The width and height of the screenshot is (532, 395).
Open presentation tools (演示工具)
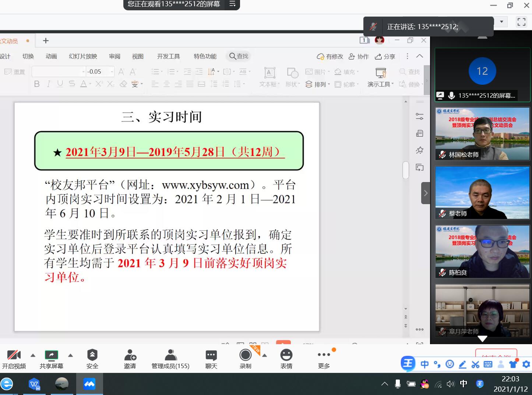pos(380,77)
